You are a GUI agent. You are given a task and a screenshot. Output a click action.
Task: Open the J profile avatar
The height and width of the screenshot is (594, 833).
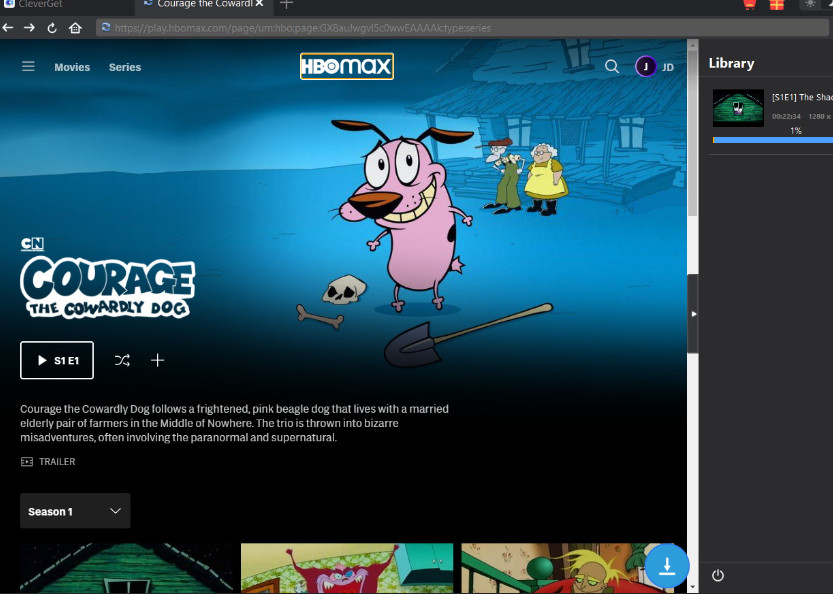click(x=645, y=67)
